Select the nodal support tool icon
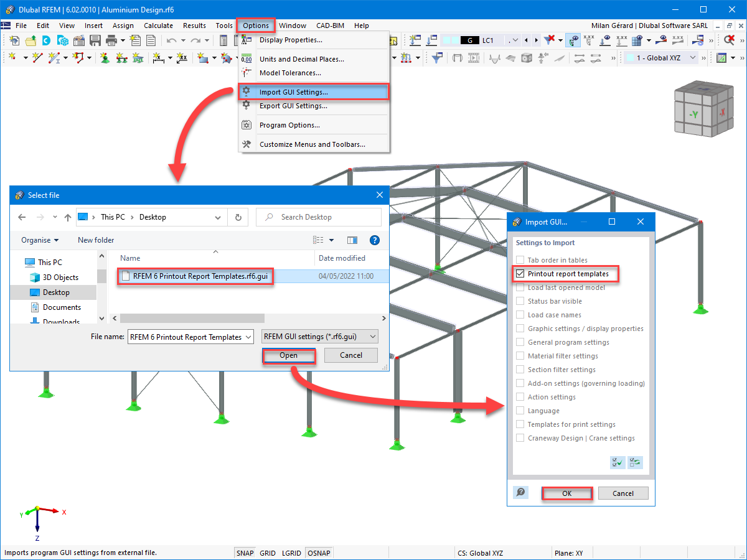The width and height of the screenshot is (747, 560). point(105,58)
